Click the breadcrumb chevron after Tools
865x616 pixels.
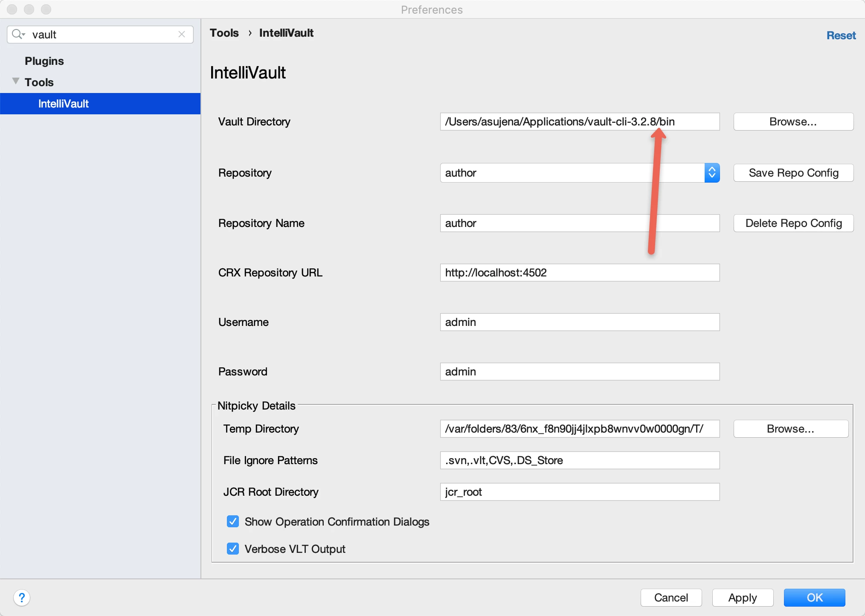[250, 33]
